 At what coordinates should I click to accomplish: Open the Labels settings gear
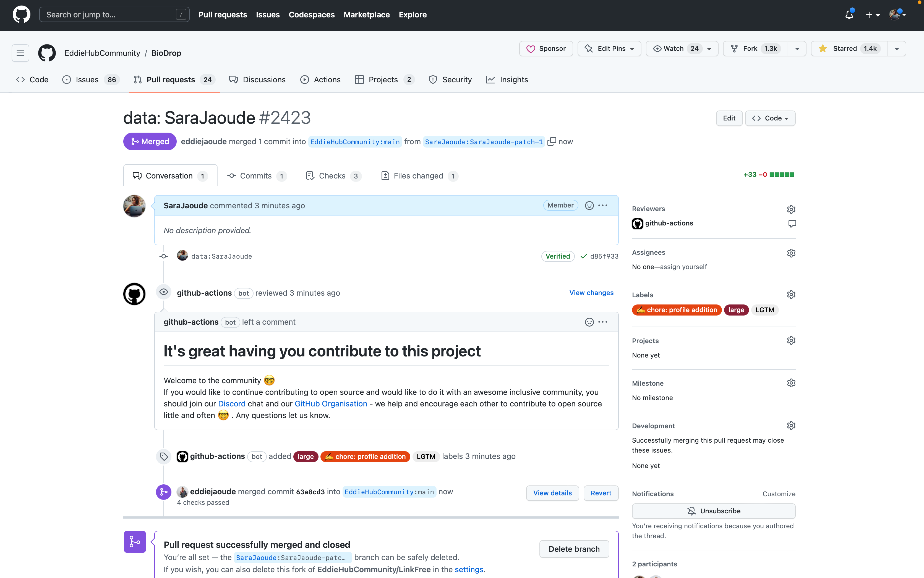coord(791,294)
